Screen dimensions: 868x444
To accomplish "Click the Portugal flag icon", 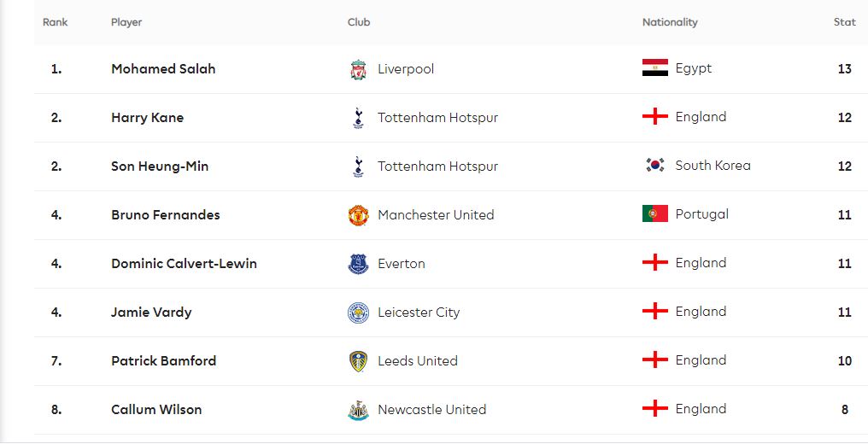I will pyautogui.click(x=655, y=213).
